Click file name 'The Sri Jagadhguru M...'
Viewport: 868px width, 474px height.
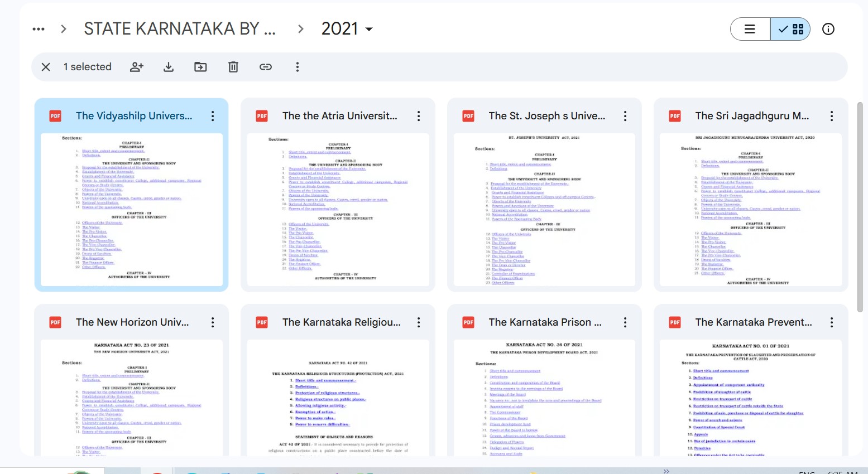point(752,116)
